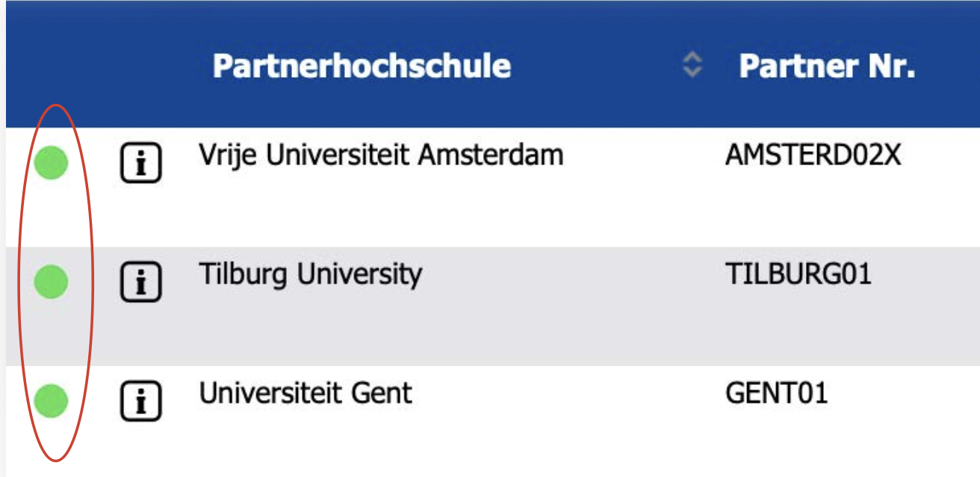Open info icon for Tilburg University
This screenshot has width=980, height=477.
tap(140, 282)
